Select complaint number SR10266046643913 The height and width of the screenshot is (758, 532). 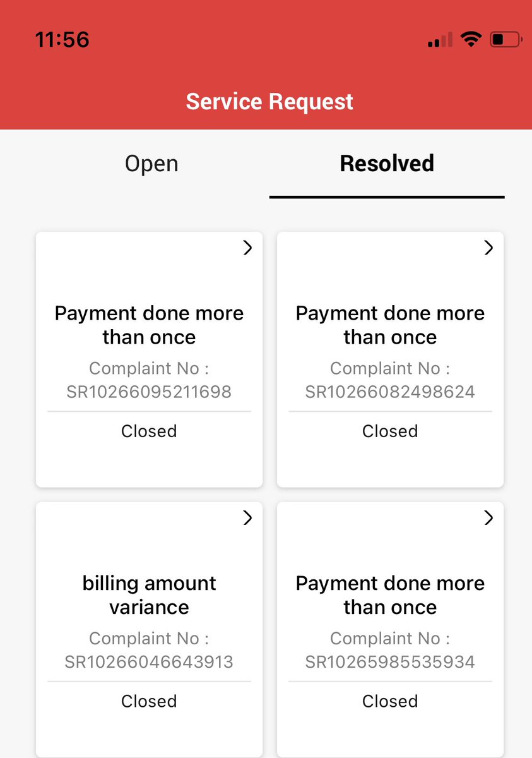[x=149, y=662]
